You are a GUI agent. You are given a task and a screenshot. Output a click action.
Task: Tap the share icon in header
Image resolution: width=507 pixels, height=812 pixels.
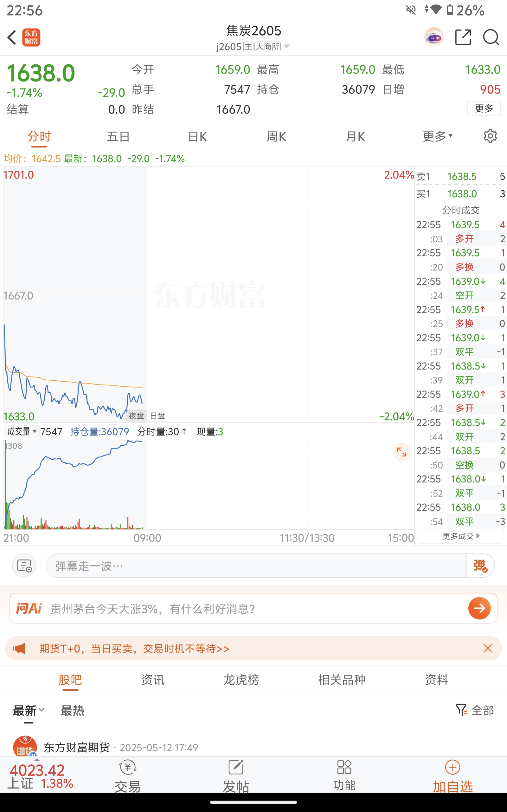tap(463, 37)
